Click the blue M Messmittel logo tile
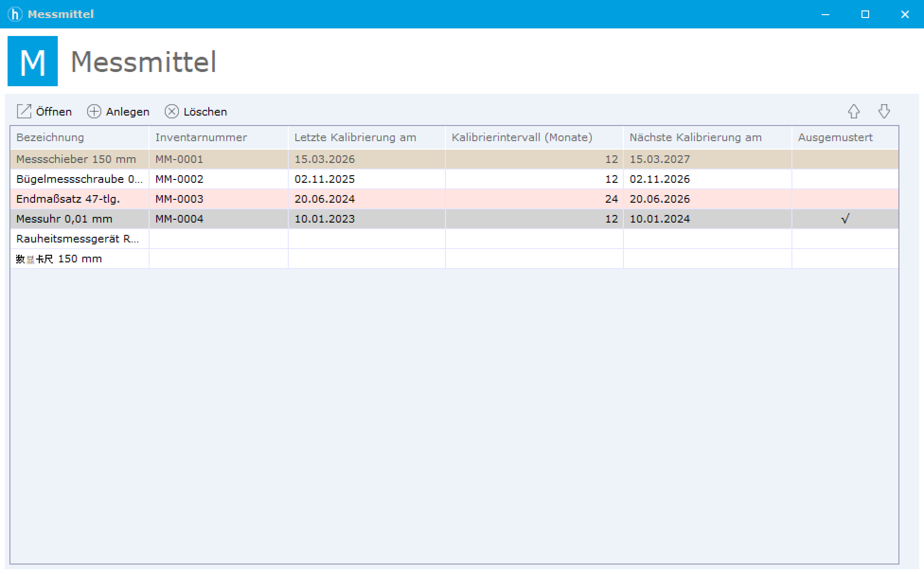The image size is (924, 574). point(33,61)
